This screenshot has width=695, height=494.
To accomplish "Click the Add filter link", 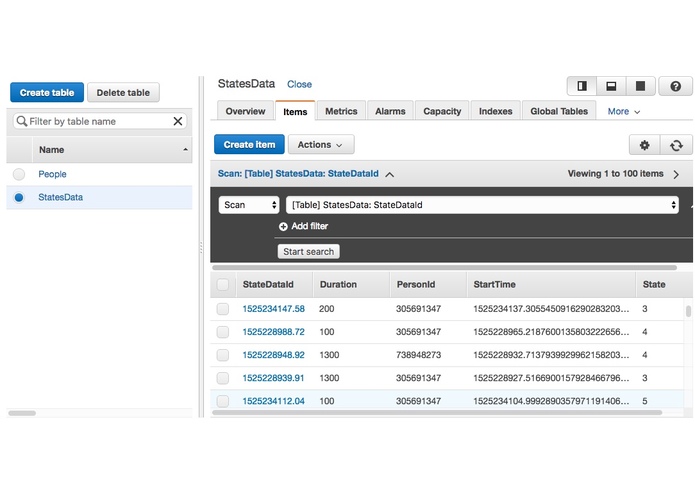I will (x=309, y=226).
